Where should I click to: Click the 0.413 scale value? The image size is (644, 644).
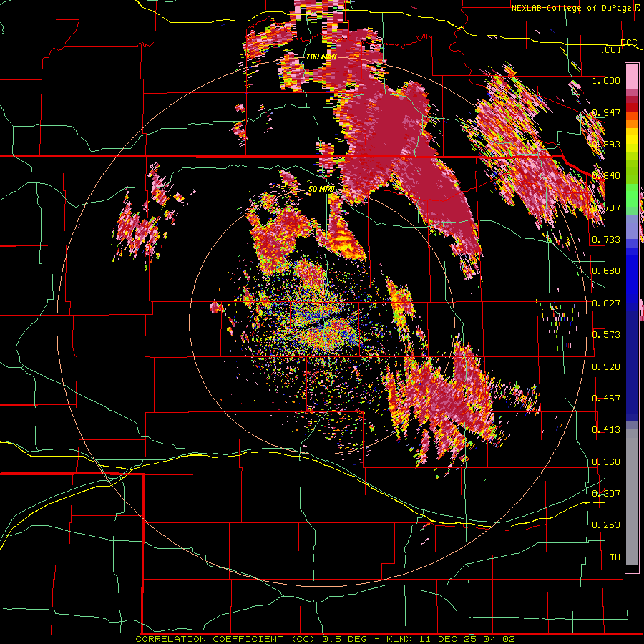click(x=606, y=430)
